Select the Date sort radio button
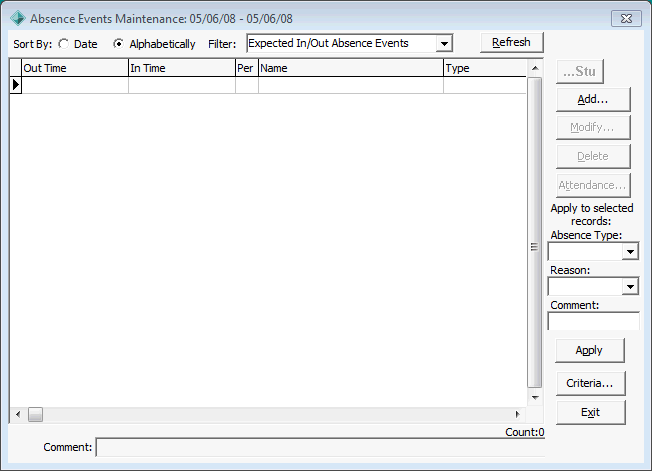This screenshot has width=652, height=471. point(64,44)
